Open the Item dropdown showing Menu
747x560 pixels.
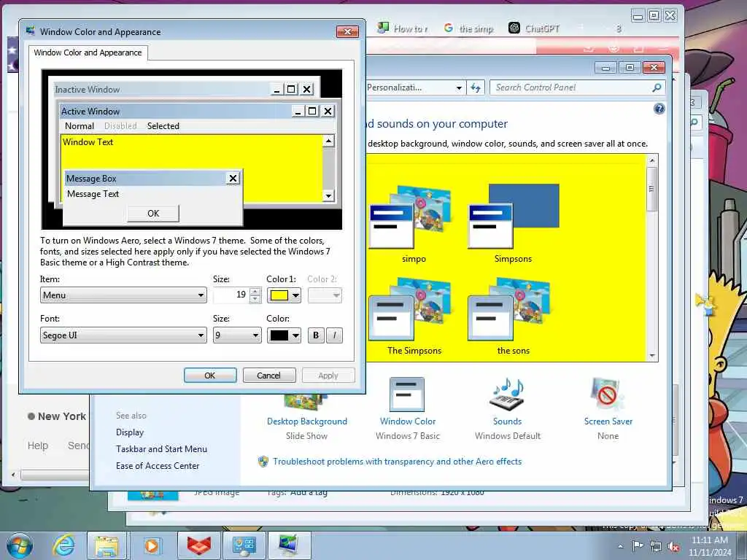coord(123,295)
